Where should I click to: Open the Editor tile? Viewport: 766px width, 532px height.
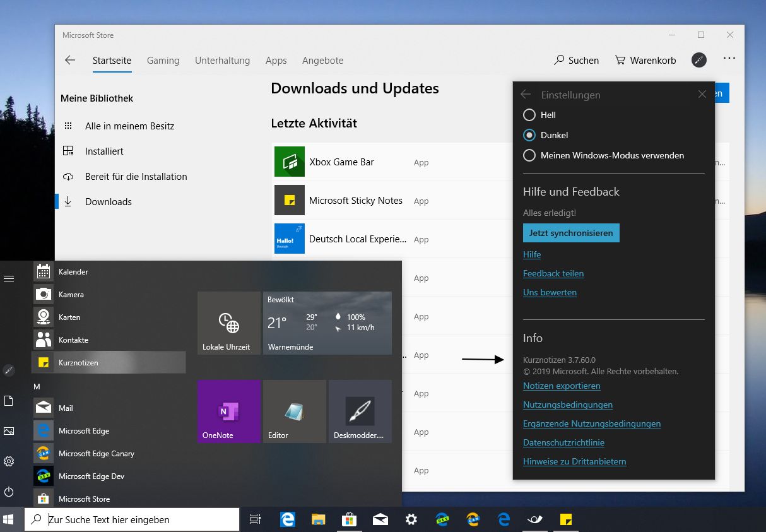pyautogui.click(x=295, y=411)
